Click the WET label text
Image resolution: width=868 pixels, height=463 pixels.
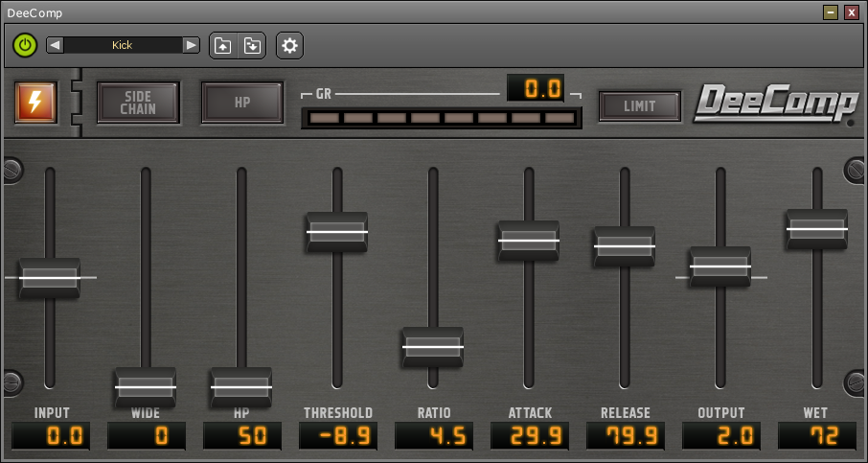[815, 413]
